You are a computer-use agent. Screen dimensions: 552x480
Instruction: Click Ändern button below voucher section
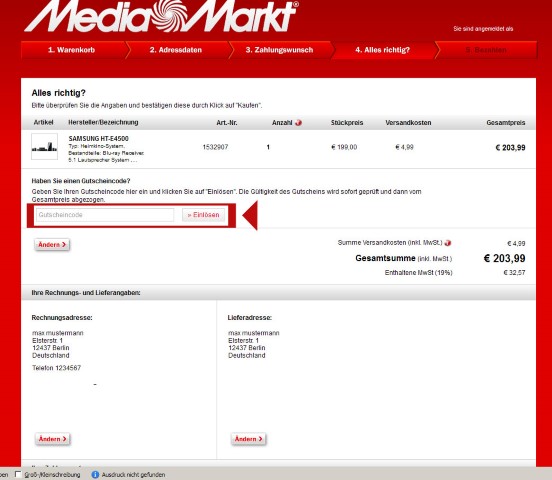click(52, 244)
